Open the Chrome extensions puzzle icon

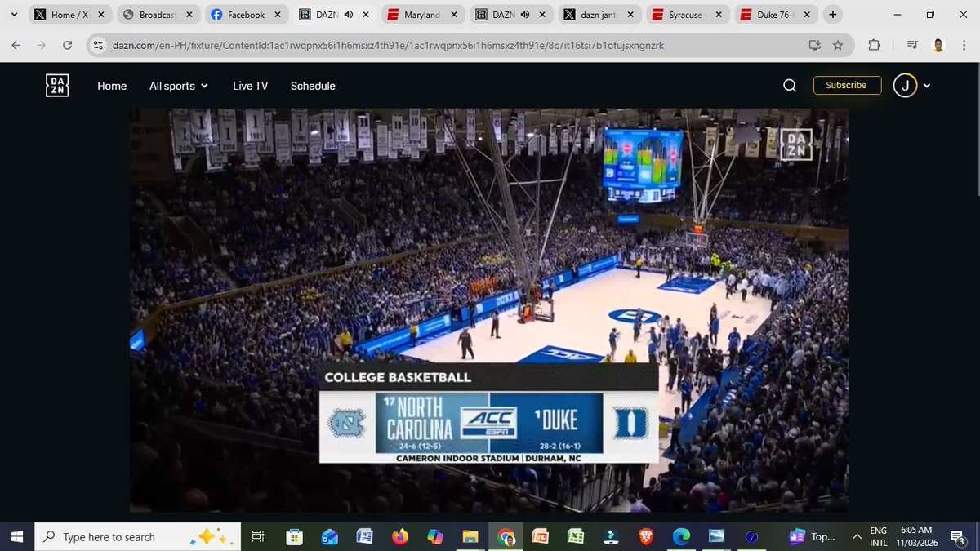click(x=873, y=47)
